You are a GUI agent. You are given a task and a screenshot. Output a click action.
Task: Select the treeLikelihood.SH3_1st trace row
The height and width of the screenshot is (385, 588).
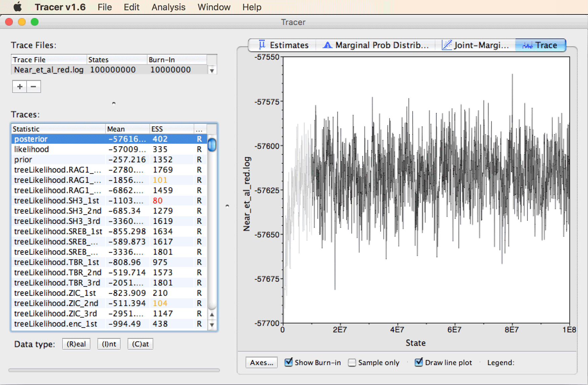[x=109, y=201]
